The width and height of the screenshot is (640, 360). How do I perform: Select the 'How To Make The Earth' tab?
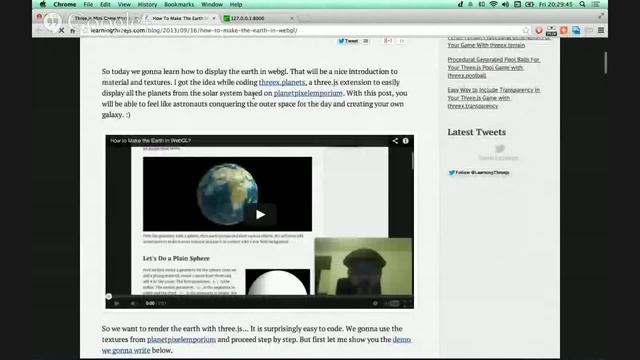[180, 18]
